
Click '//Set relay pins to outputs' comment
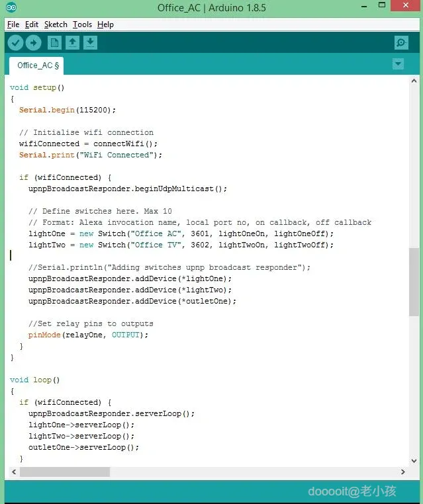tap(91, 323)
